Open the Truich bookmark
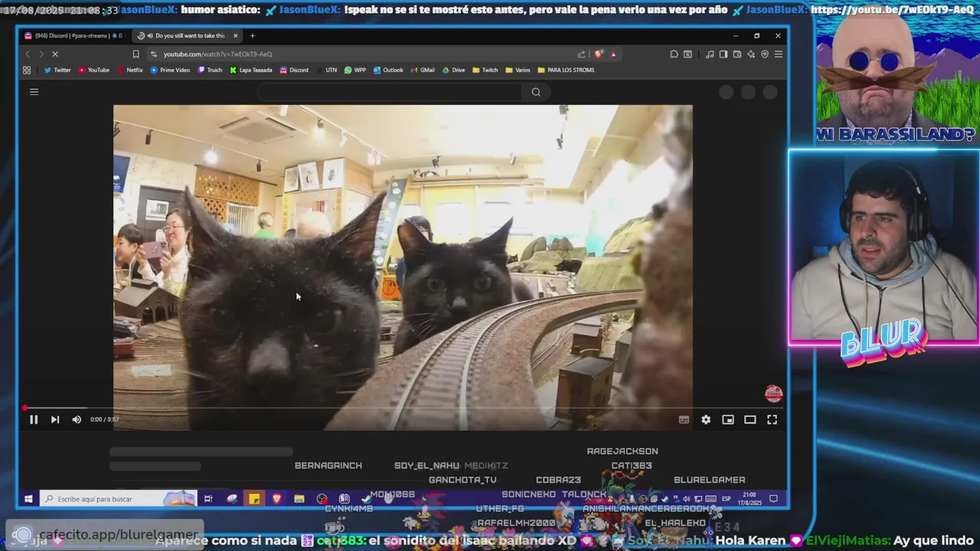This screenshot has height=551, width=980. pyautogui.click(x=210, y=70)
